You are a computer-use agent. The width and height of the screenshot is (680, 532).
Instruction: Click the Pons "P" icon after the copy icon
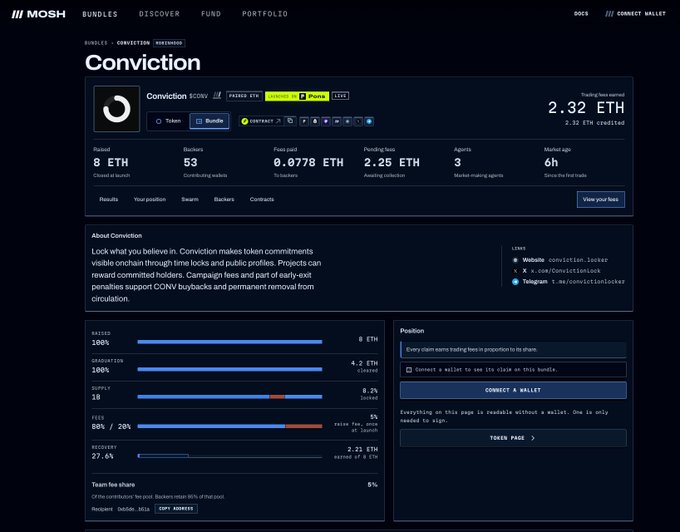tap(304, 121)
